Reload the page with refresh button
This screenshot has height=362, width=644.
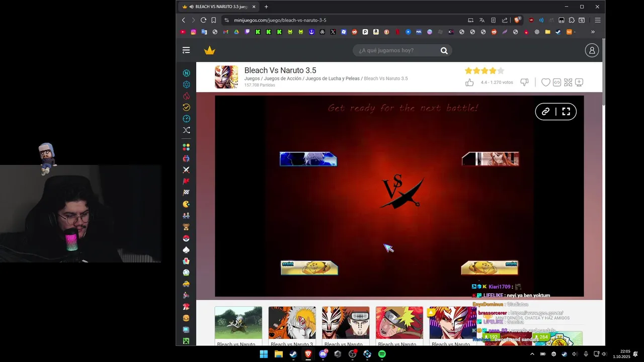pyautogui.click(x=203, y=20)
